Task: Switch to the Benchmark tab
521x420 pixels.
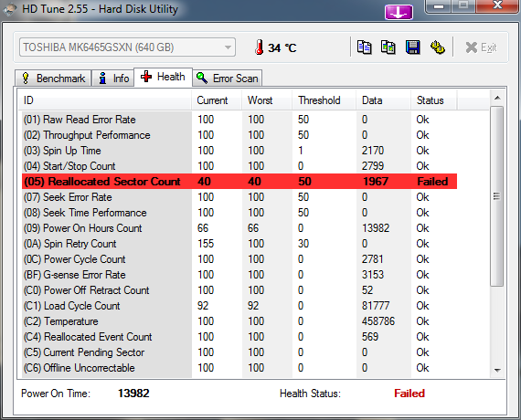Action: click(x=53, y=79)
